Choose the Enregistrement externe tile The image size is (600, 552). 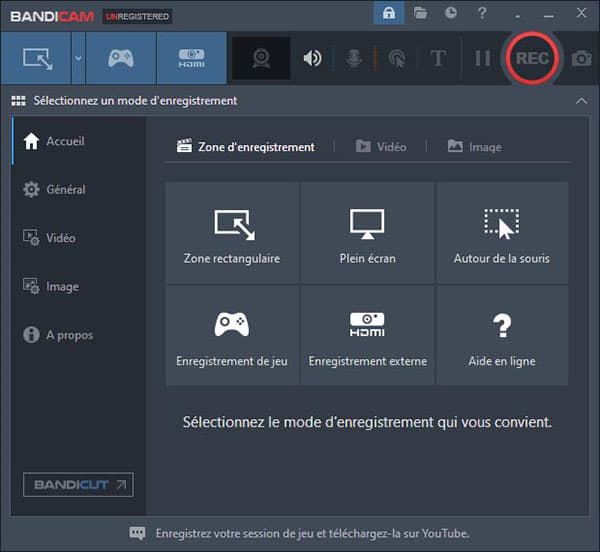(x=367, y=335)
